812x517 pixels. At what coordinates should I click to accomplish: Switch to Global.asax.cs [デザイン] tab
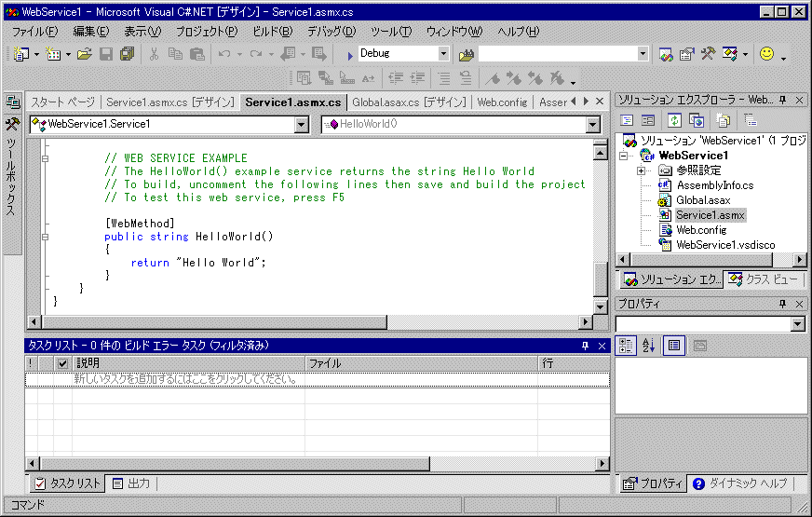click(x=409, y=102)
